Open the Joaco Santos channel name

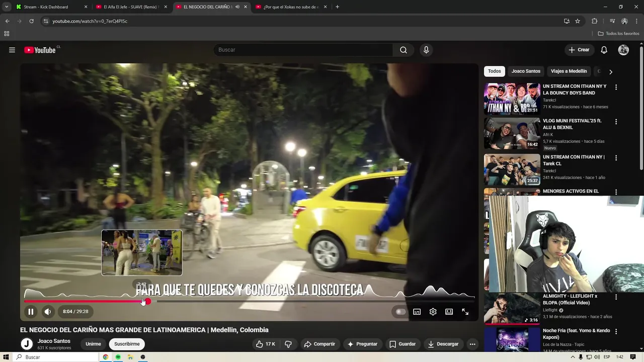[x=54, y=341]
